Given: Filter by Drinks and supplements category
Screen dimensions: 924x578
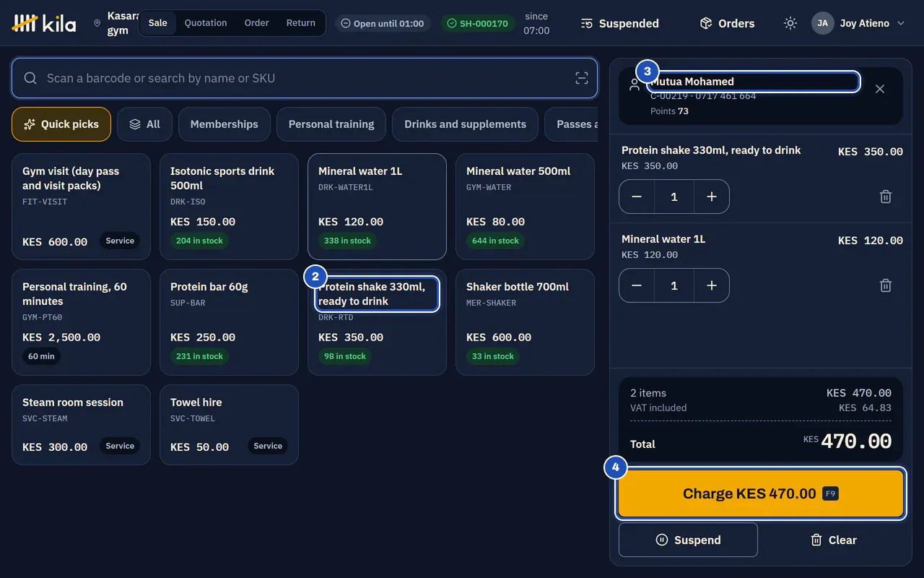Looking at the screenshot, I should (466, 124).
